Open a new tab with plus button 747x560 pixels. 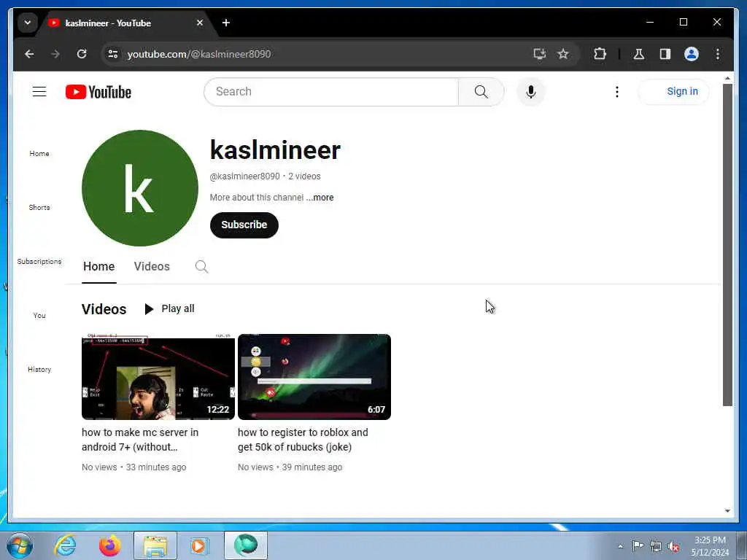(226, 23)
